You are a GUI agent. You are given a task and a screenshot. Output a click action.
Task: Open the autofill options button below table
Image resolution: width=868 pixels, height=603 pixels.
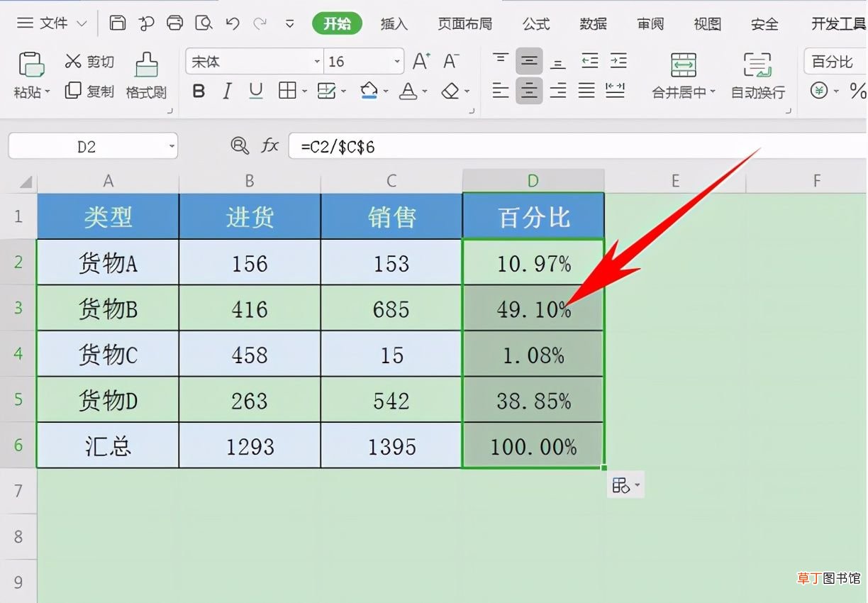click(x=625, y=485)
